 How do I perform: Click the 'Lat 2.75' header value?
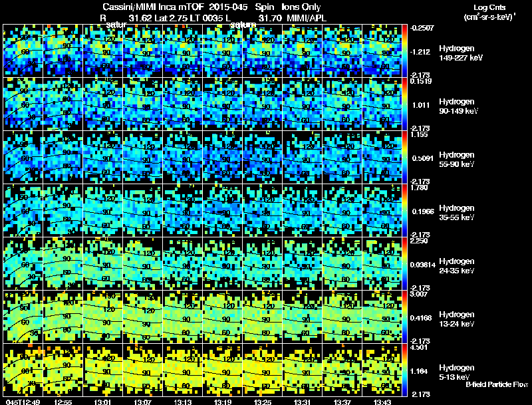[171, 18]
